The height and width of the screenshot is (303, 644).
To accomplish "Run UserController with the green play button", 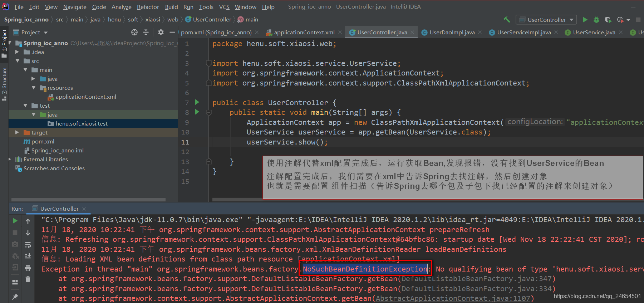I will coord(585,20).
